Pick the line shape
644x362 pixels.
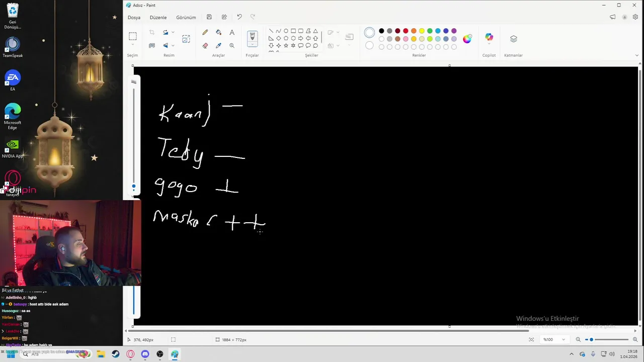coord(271,31)
